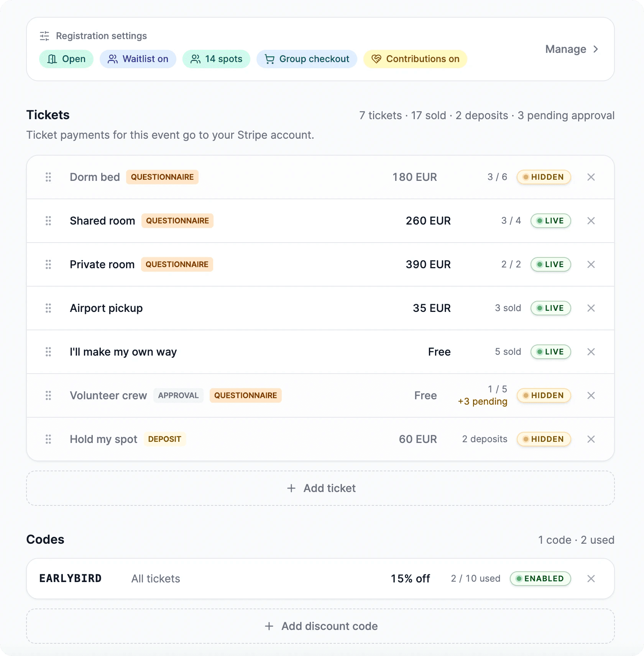Image resolution: width=644 pixels, height=656 pixels.
Task: Toggle Hold my spot HIDDEN badge
Action: (544, 439)
